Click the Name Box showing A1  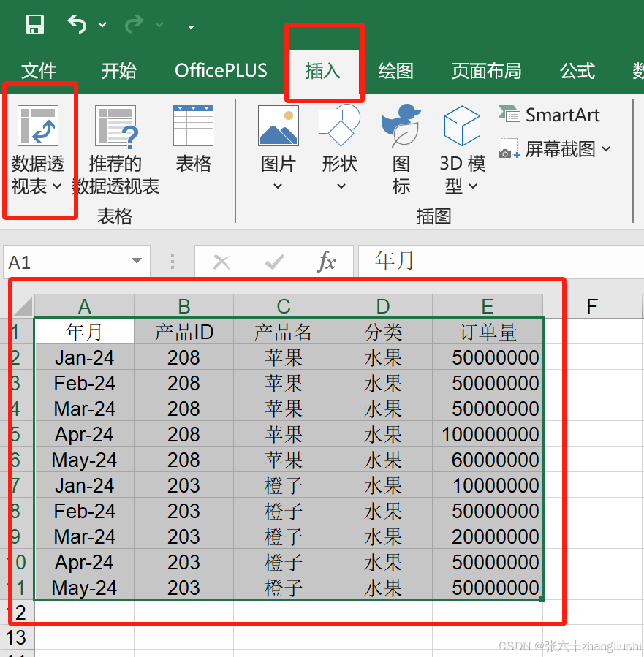[x=67, y=262]
